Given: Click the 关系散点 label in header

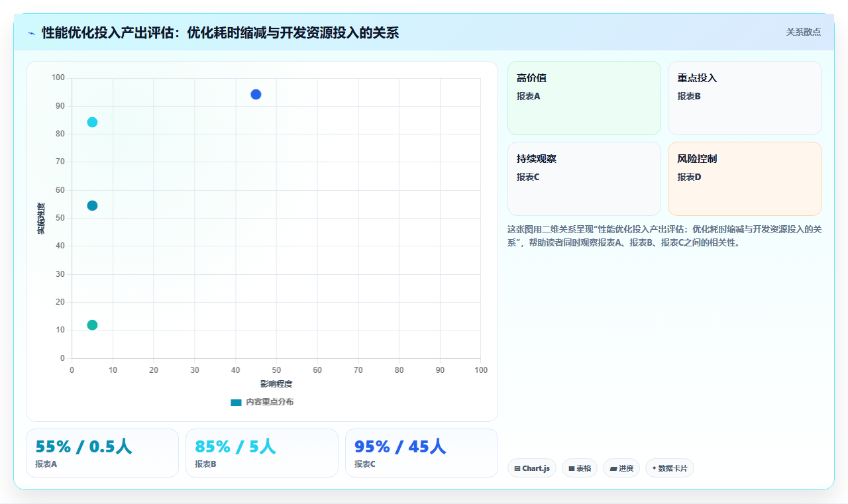Looking at the screenshot, I should [804, 32].
